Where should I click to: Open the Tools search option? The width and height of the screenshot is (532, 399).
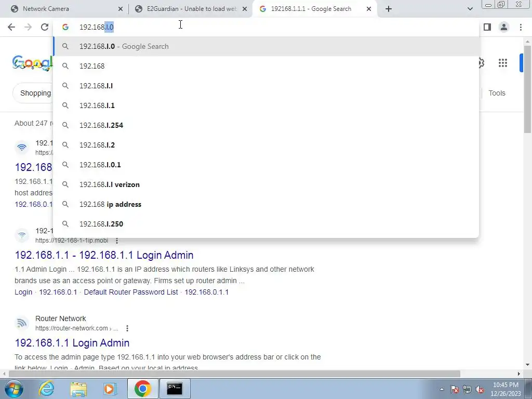[497, 93]
